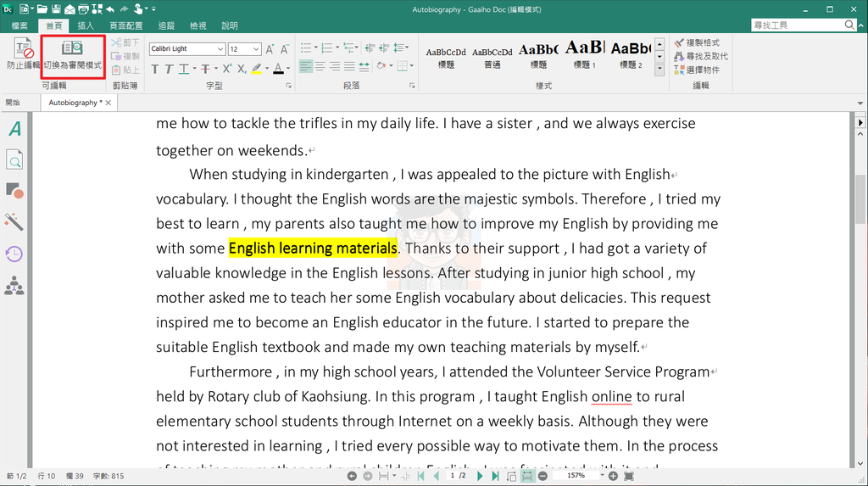This screenshot has height=486, width=868.
Task: Apply multilevel list formatting
Action: (x=348, y=47)
